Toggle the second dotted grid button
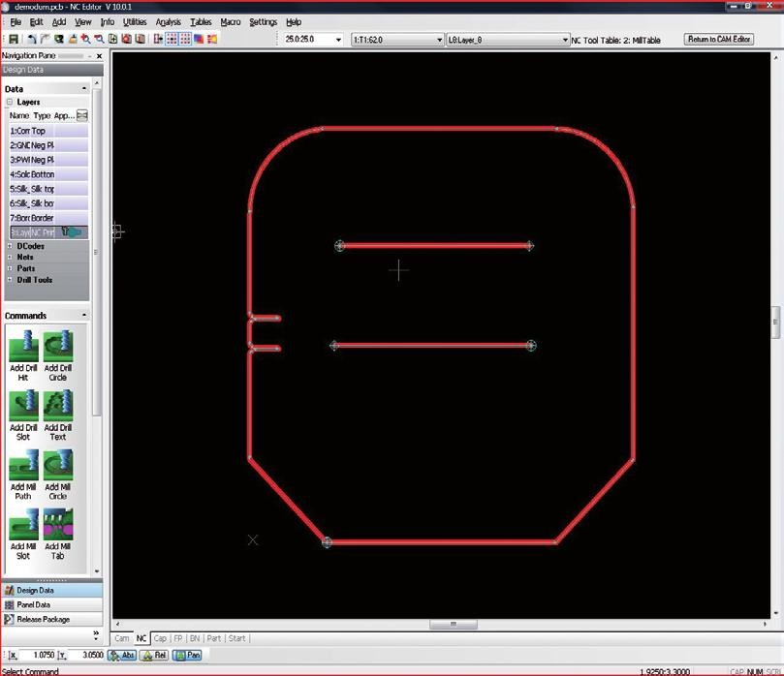Viewport: 784px width, 676px height. click(185, 39)
